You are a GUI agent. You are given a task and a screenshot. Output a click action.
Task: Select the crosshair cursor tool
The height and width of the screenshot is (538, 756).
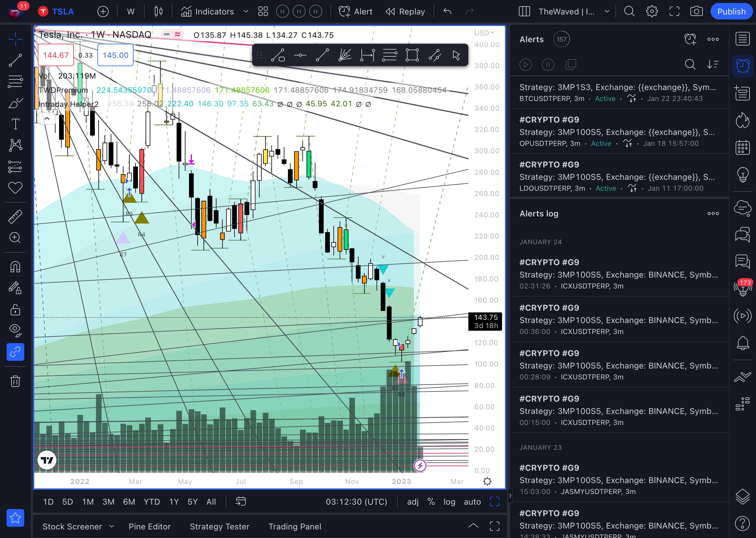[x=15, y=39]
